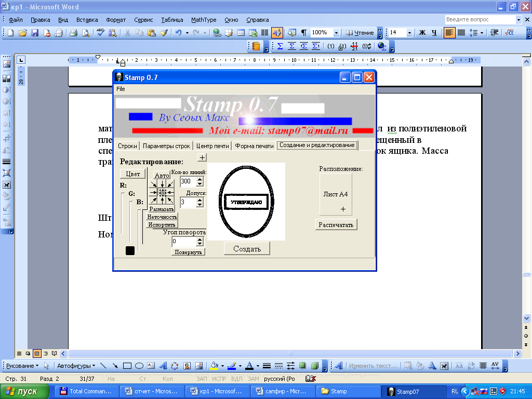The image size is (532, 399).
Task: Switch to the Параметры строк tab
Action: pos(166,146)
